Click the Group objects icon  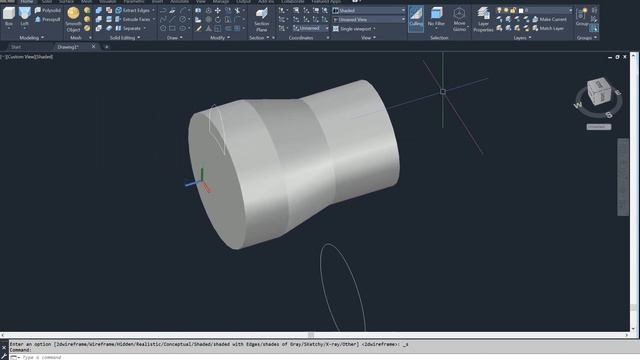581,16
